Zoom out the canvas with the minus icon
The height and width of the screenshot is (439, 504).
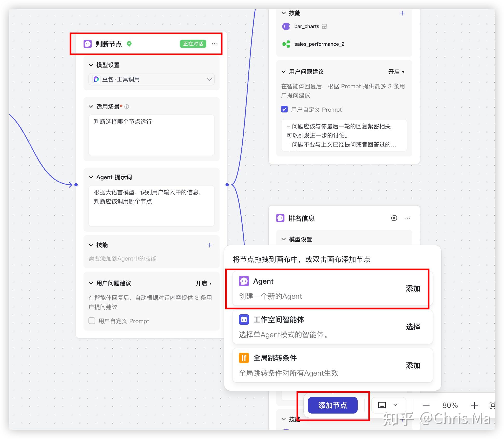point(426,405)
